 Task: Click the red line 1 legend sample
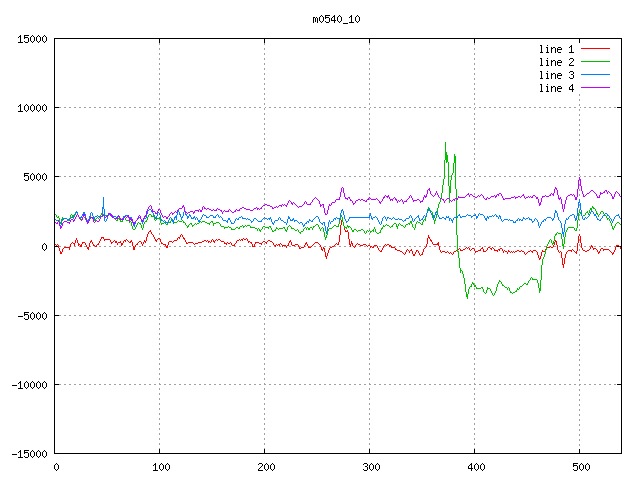(596, 49)
